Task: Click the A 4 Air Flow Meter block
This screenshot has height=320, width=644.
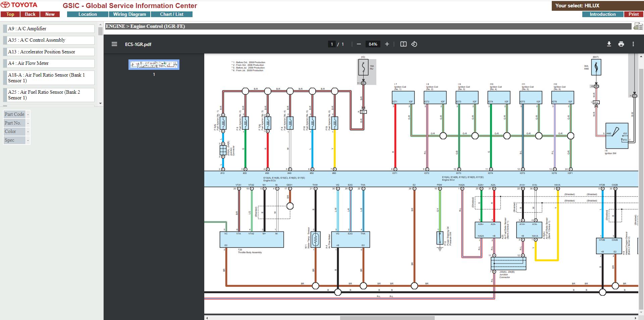Action: click(x=351, y=239)
